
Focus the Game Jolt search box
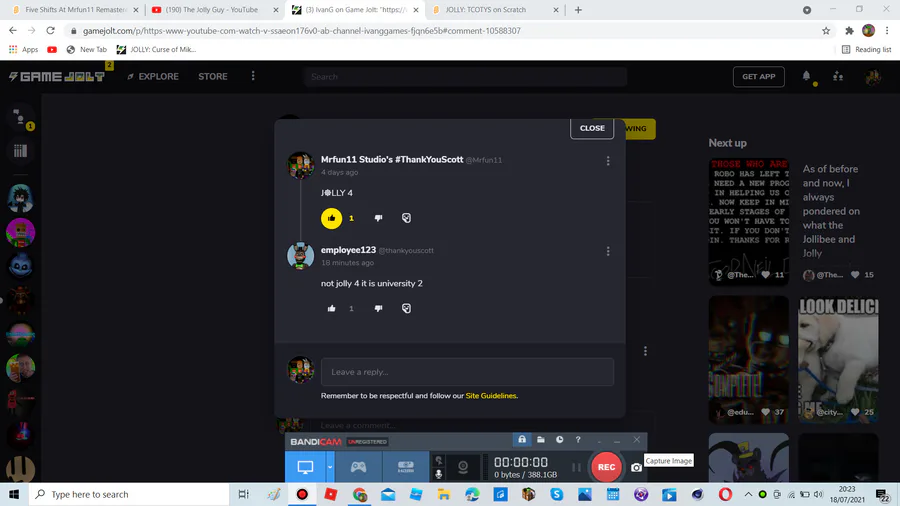coord(465,76)
